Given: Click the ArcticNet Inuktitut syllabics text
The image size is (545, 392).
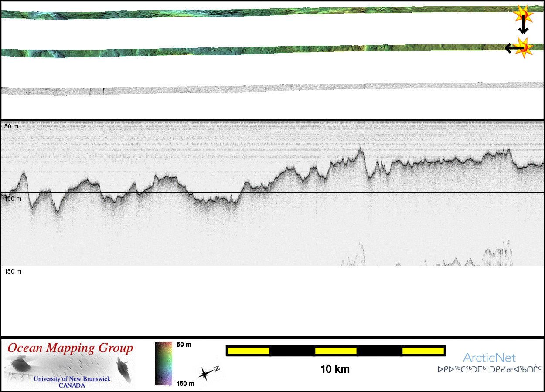Looking at the screenshot, I should click(x=489, y=369).
